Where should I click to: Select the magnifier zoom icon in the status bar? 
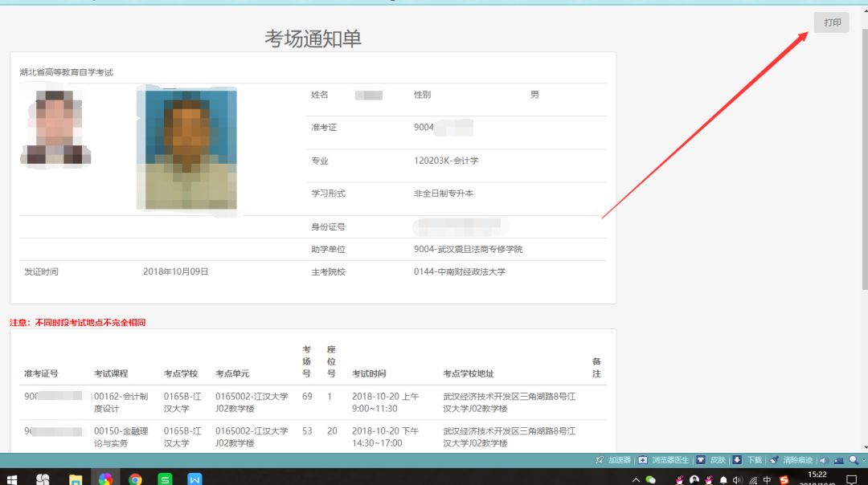[x=851, y=460]
